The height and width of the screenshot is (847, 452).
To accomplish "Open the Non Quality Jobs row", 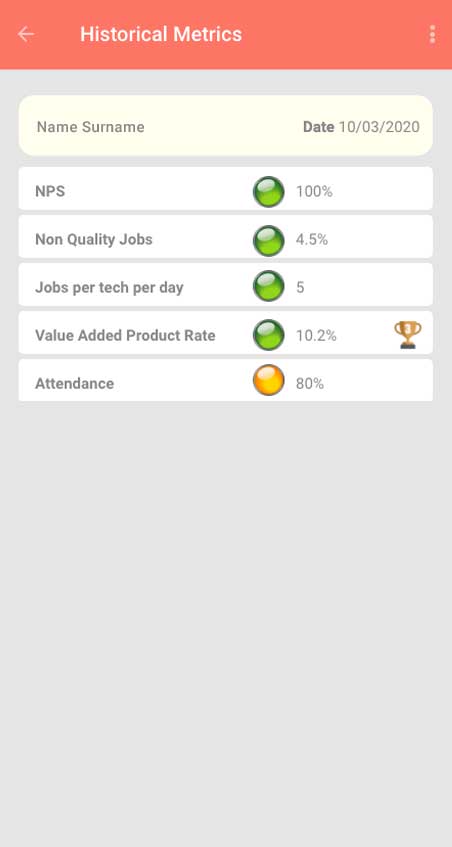I will point(226,237).
